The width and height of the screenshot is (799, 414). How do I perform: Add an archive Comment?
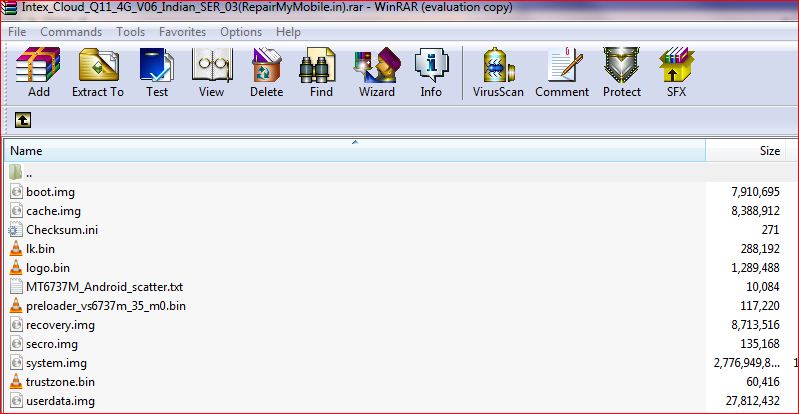(x=562, y=73)
